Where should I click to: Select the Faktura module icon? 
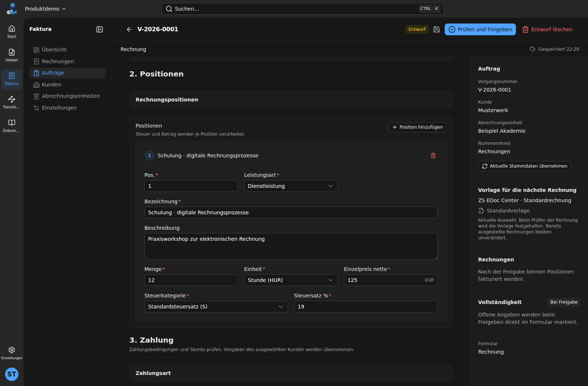click(12, 79)
